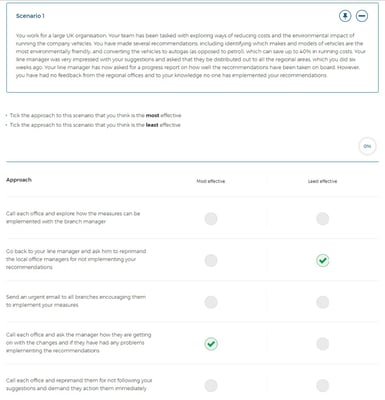The height and width of the screenshot is (400, 385).
Task: Click the 'Most effective' column header
Action: click(x=211, y=181)
